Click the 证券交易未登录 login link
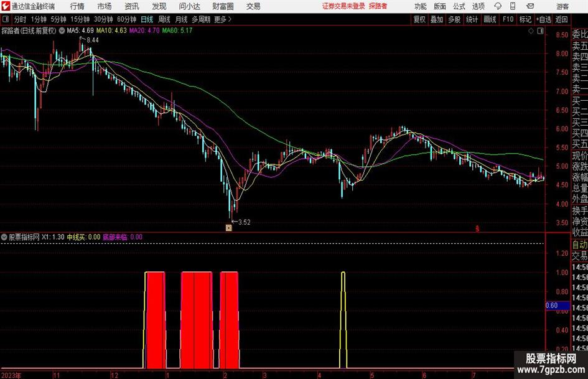 (x=343, y=6)
